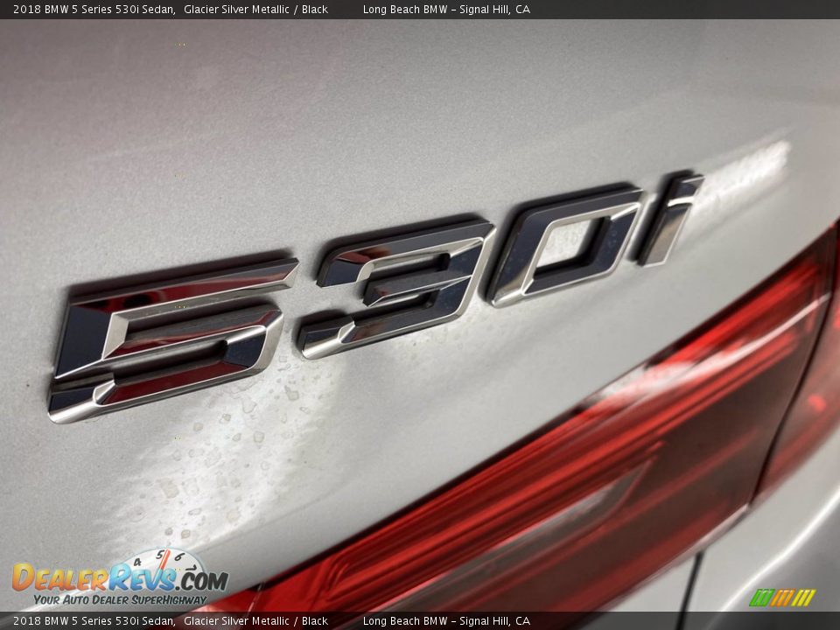Click "Your Auto Dealer SuperHighway" tagline
Screen dimensions: 840x630
point(120,599)
